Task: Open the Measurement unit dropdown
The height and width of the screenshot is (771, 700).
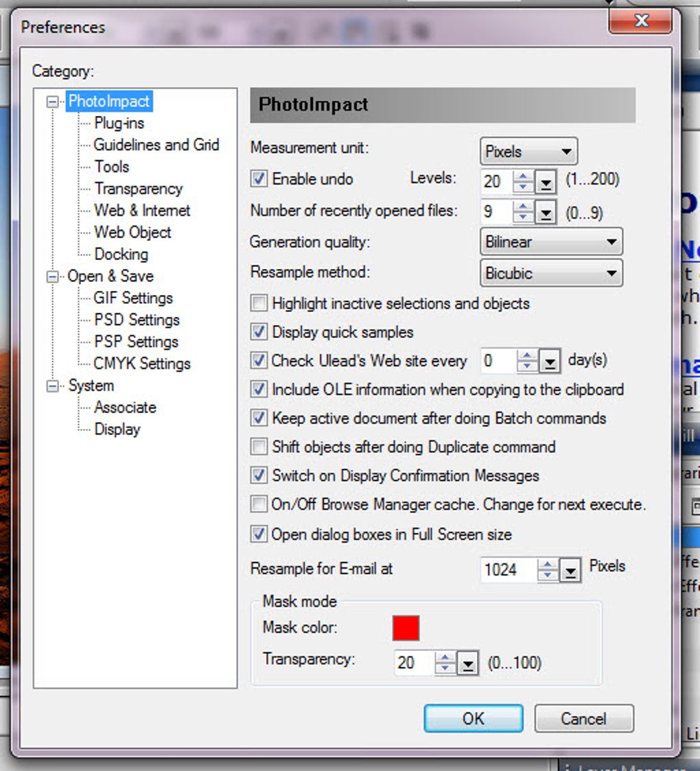Action: pyautogui.click(x=528, y=152)
